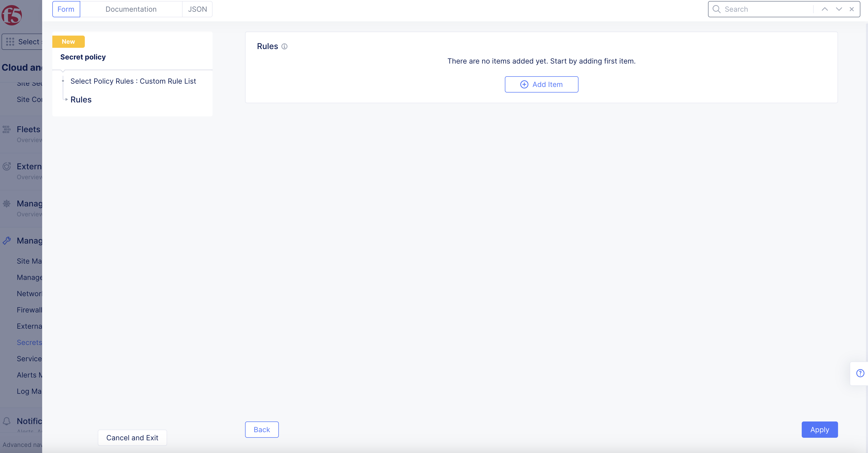Click the Back button
This screenshot has width=868, height=453.
[262, 429]
